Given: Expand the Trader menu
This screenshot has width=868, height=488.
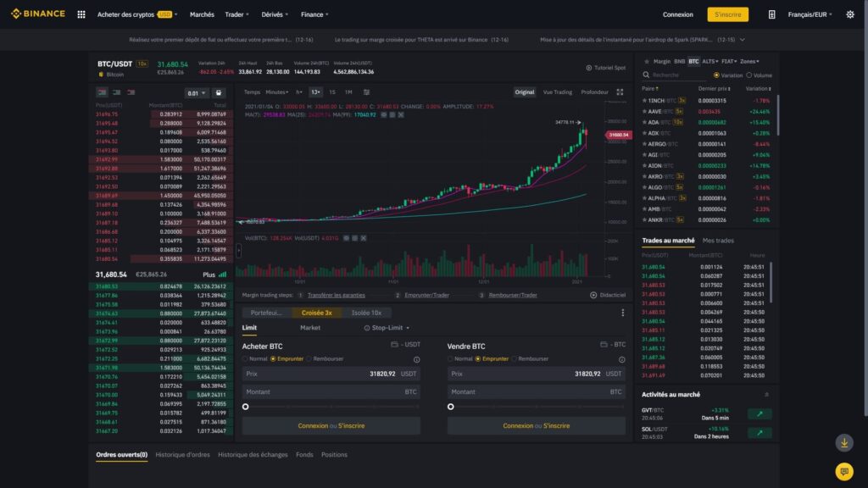Looking at the screenshot, I should coord(237,14).
